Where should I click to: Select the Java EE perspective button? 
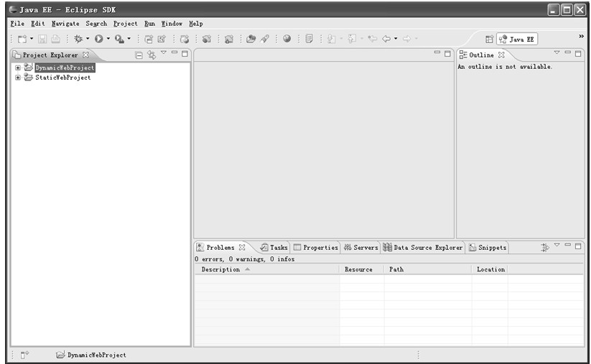coord(517,39)
